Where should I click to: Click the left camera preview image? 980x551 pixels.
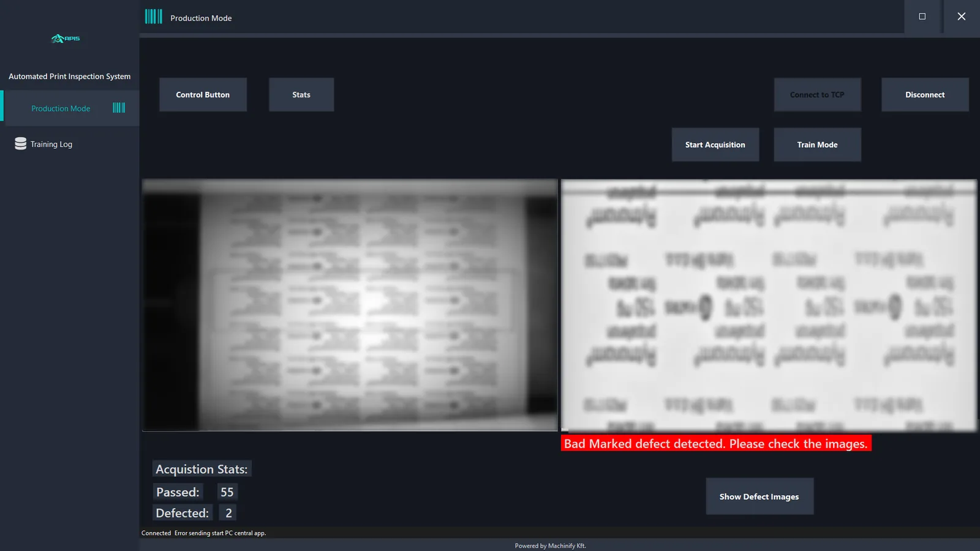pyautogui.click(x=350, y=305)
